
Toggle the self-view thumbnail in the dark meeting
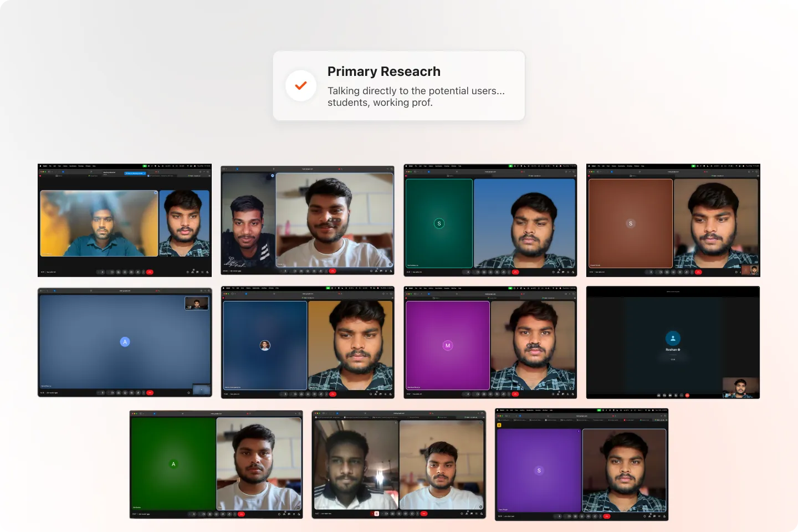click(741, 387)
